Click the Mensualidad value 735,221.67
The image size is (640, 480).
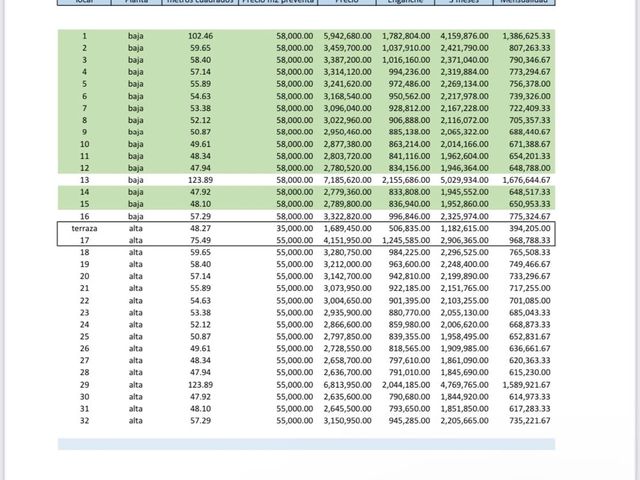point(529,421)
